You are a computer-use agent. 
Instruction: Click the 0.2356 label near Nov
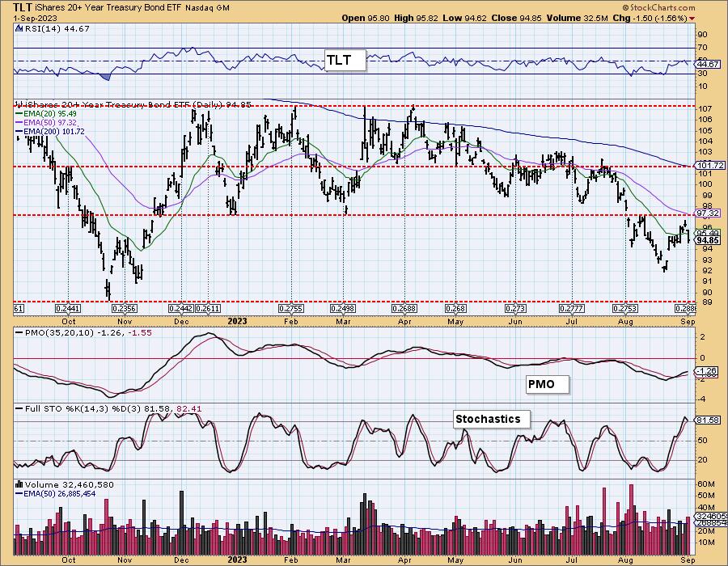click(125, 309)
